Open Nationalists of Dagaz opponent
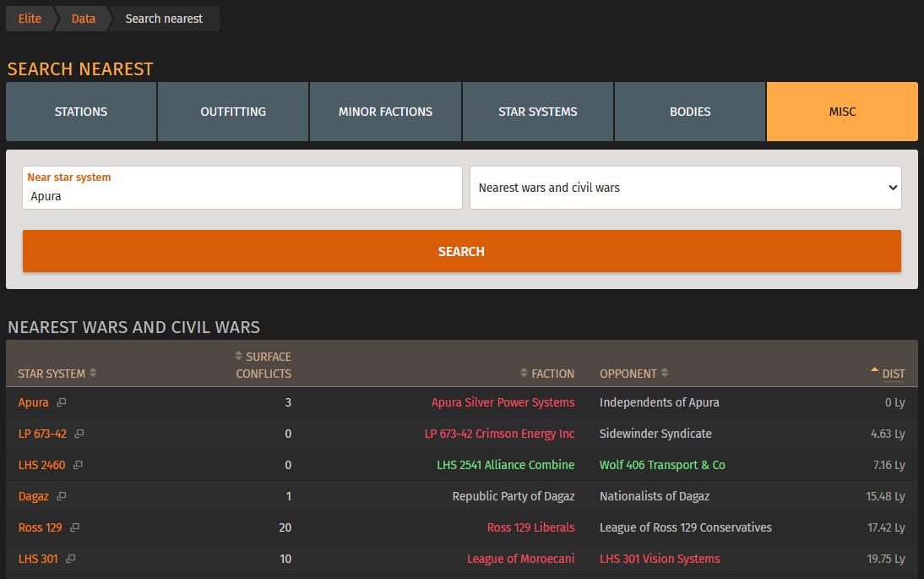 [x=655, y=496]
